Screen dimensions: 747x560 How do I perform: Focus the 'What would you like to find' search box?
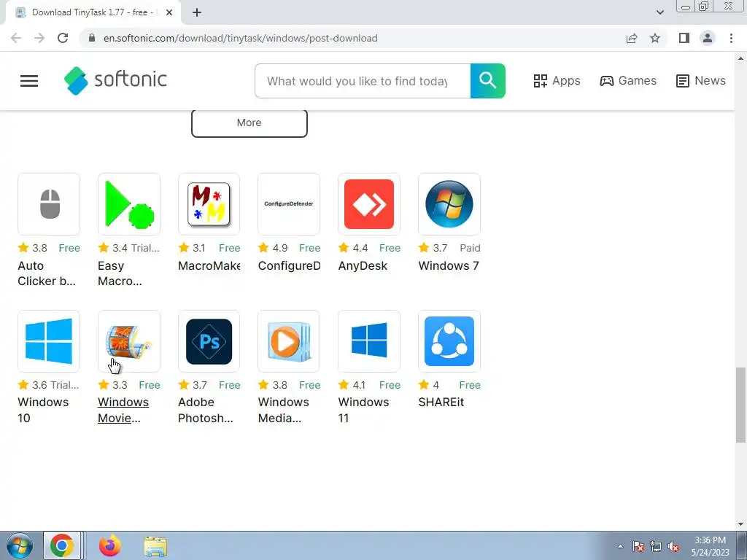pos(363,81)
